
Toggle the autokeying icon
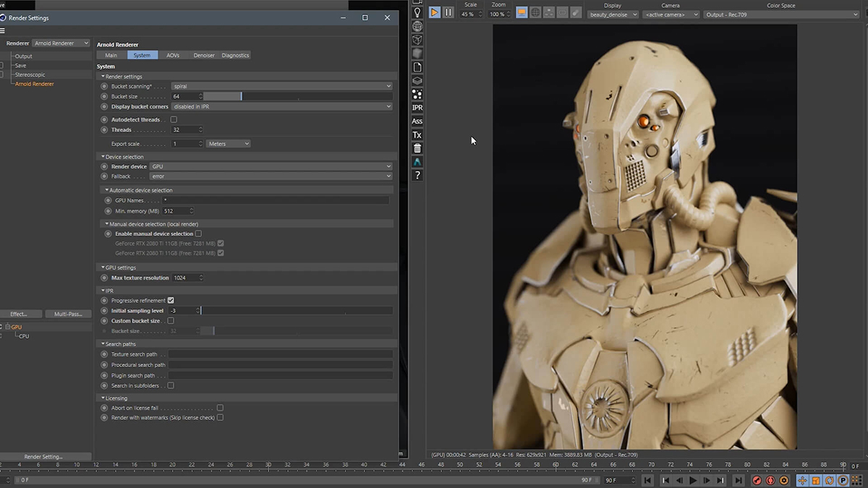[x=770, y=480]
